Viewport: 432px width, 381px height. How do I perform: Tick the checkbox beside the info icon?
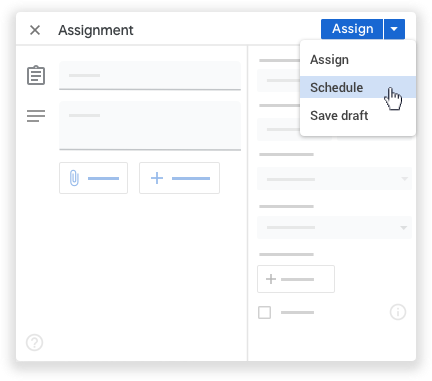[265, 313]
